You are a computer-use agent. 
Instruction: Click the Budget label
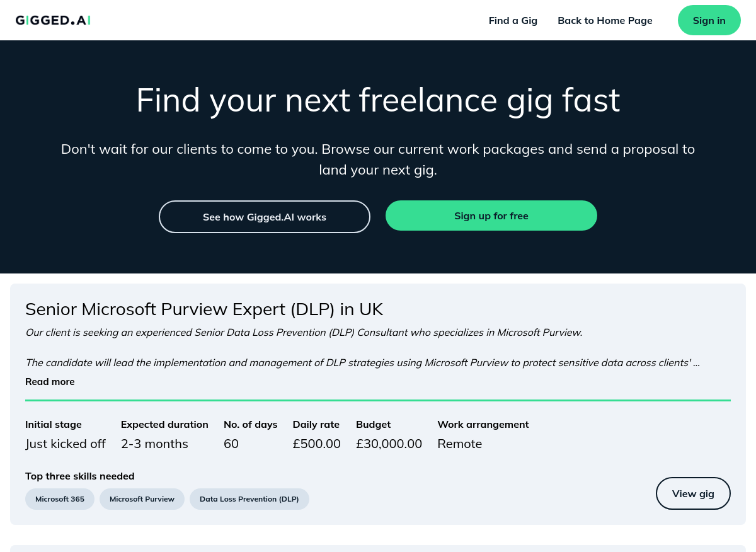point(374,425)
